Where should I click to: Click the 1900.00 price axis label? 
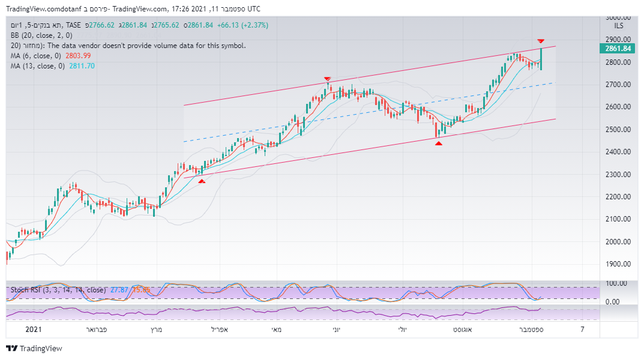click(x=618, y=264)
